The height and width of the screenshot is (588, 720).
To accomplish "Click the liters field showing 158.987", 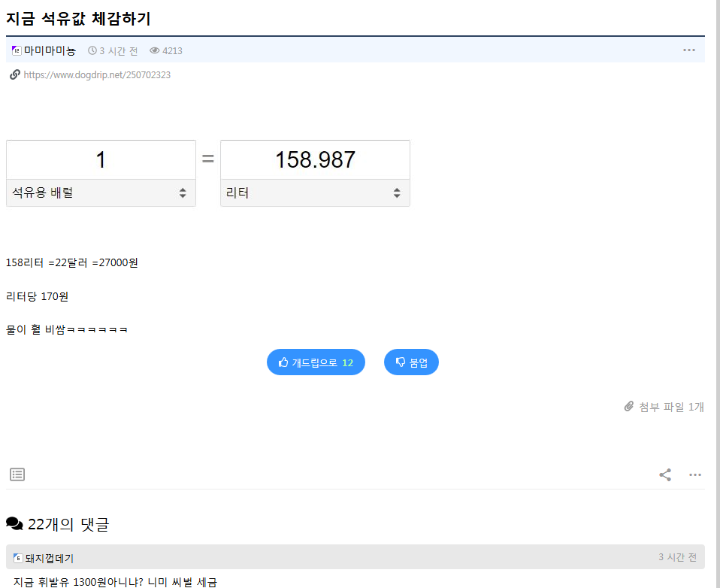I will click(315, 160).
